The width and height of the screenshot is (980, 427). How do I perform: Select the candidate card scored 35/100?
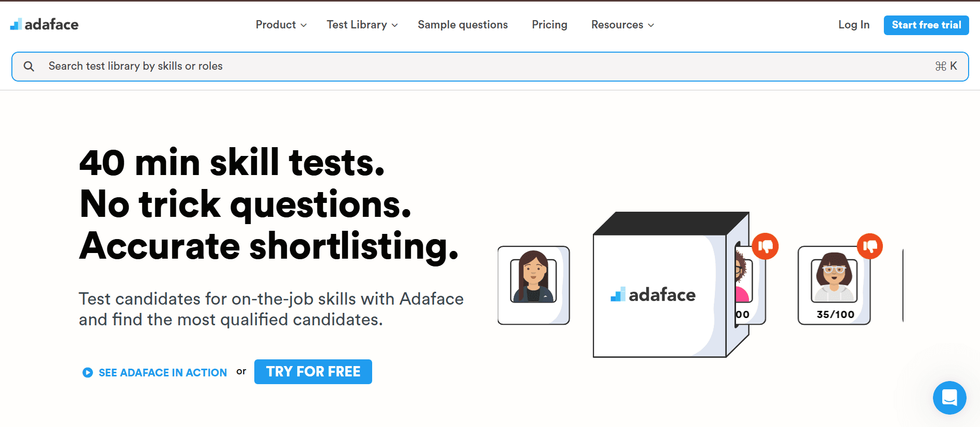click(x=834, y=286)
